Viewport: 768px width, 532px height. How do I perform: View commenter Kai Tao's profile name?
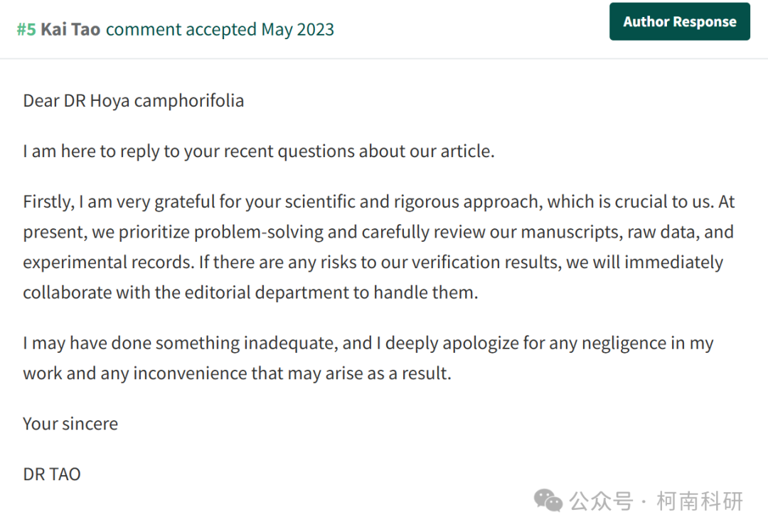[x=70, y=29]
